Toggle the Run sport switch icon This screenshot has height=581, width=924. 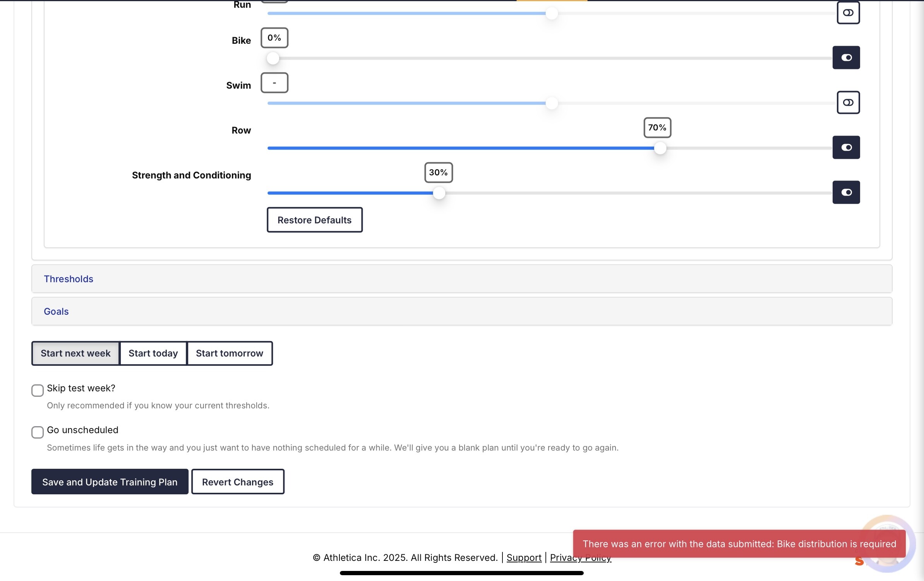pyautogui.click(x=848, y=13)
